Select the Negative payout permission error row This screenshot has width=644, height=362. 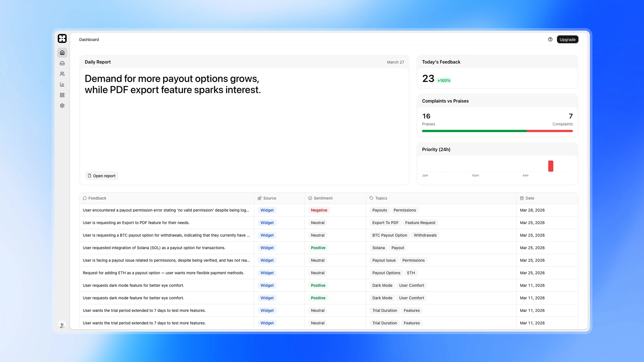pos(166,210)
